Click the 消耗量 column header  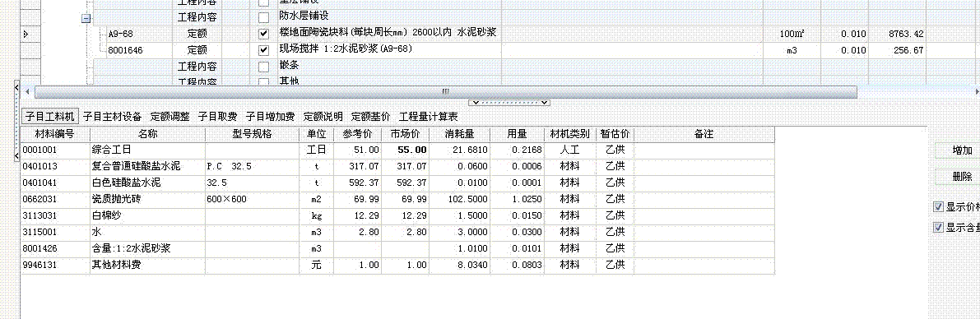click(x=459, y=134)
